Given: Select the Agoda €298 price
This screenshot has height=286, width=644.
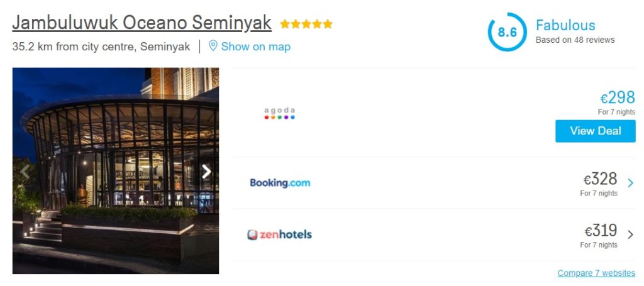Looking at the screenshot, I should click(x=618, y=98).
